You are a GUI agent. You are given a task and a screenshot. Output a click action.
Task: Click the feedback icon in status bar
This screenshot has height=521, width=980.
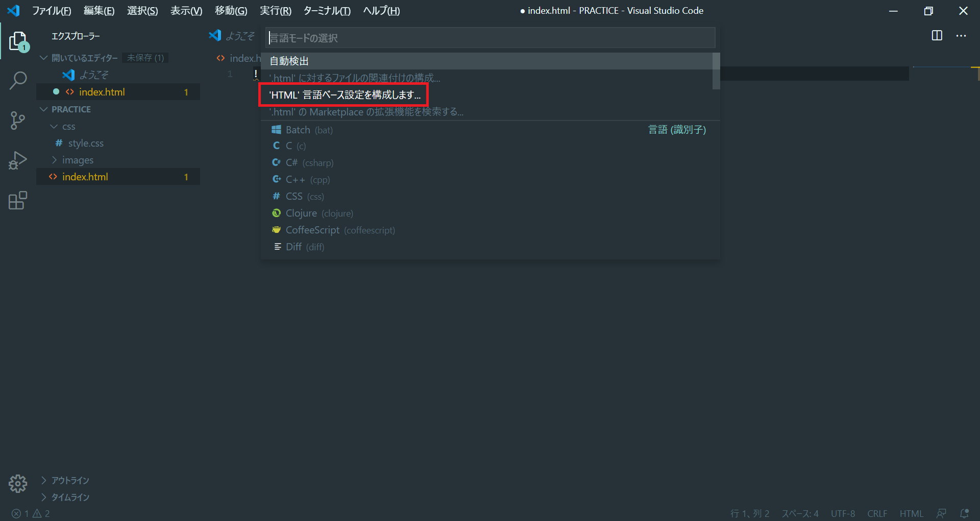click(x=941, y=513)
